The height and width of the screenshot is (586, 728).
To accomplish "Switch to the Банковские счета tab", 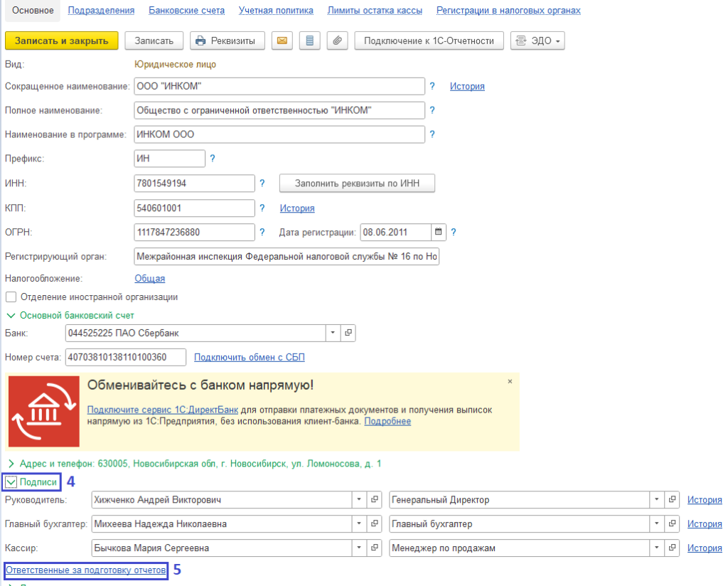I will pos(186,11).
